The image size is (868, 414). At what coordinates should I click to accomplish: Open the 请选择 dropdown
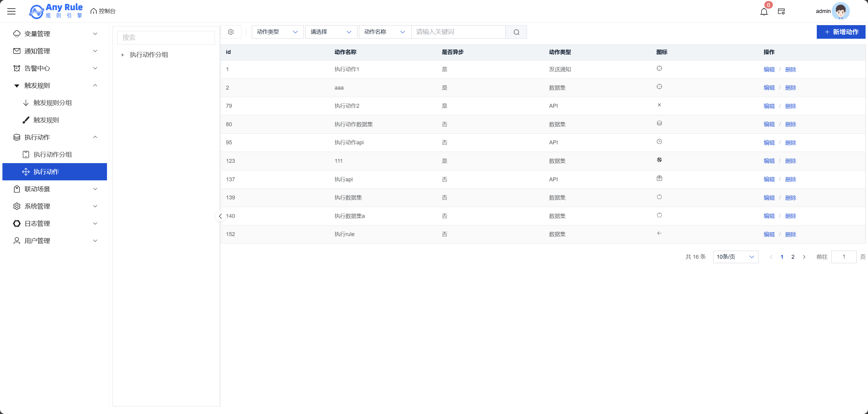pos(331,32)
